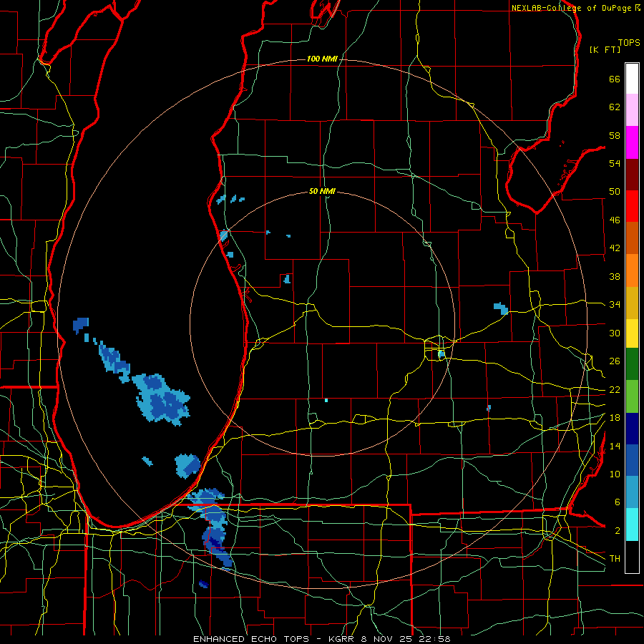
Task: Click the medium blue 10 kft legend swatch
Action: pyautogui.click(x=632, y=460)
